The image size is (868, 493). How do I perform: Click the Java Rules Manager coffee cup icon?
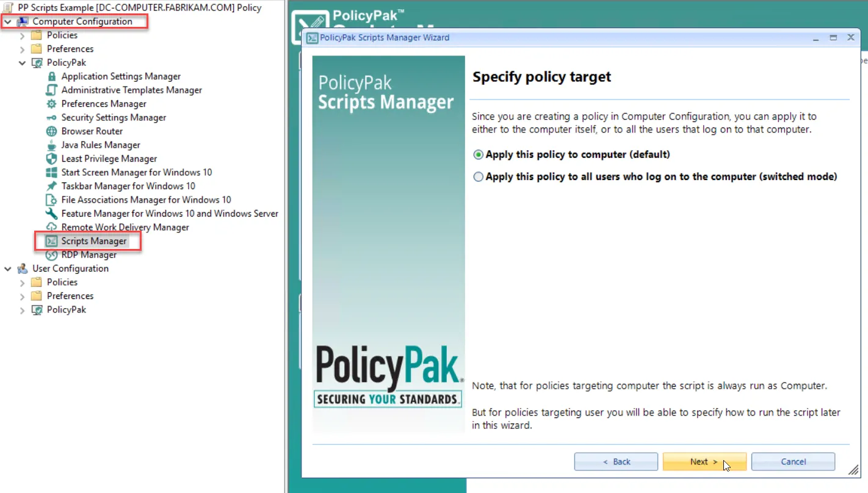point(51,145)
